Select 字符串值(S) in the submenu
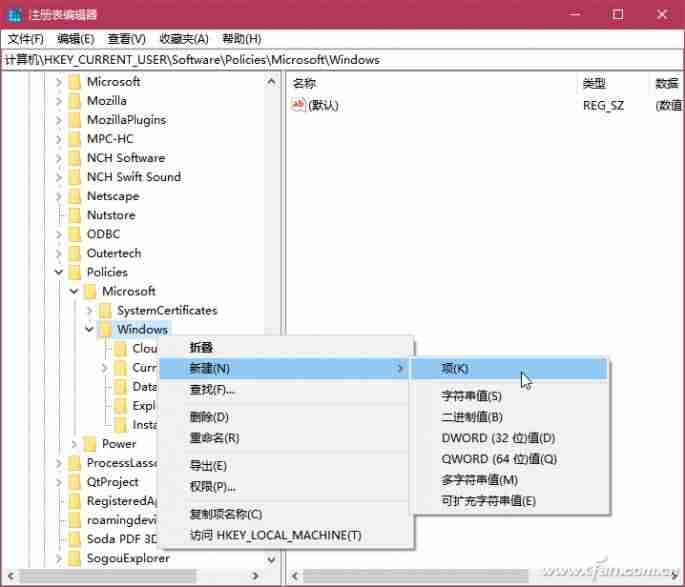The width and height of the screenshot is (685, 587). point(511,396)
